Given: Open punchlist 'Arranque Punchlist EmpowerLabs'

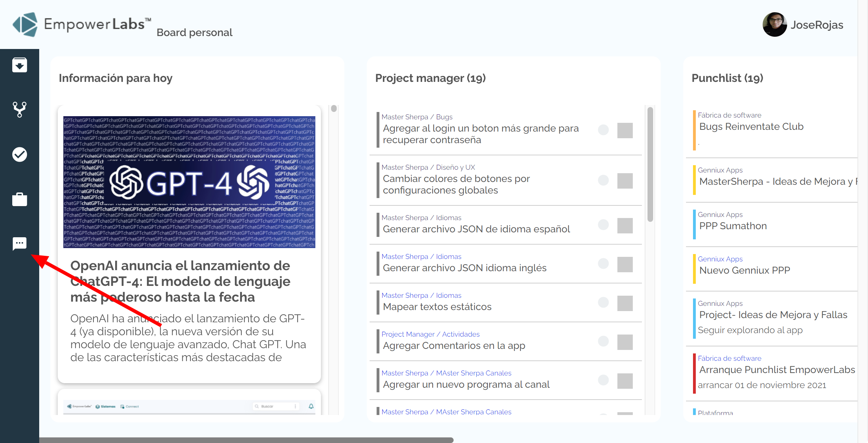Looking at the screenshot, I should point(777,370).
